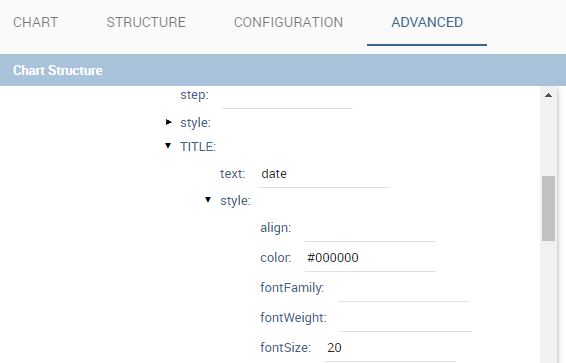566x363 pixels.
Task: Click the align input field
Action: click(x=370, y=230)
